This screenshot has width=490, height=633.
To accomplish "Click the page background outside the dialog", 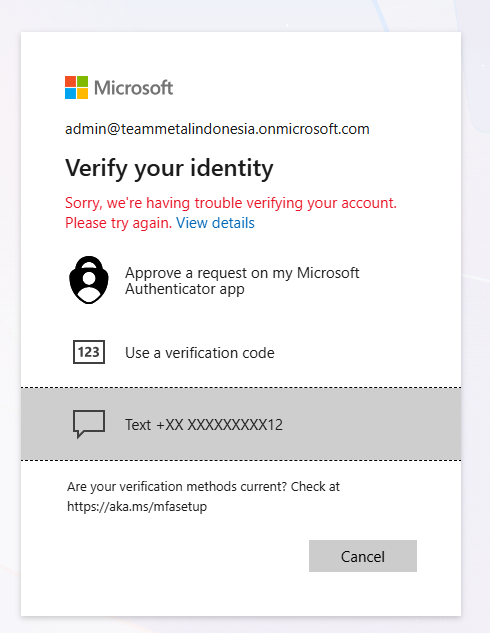I will 475,323.
